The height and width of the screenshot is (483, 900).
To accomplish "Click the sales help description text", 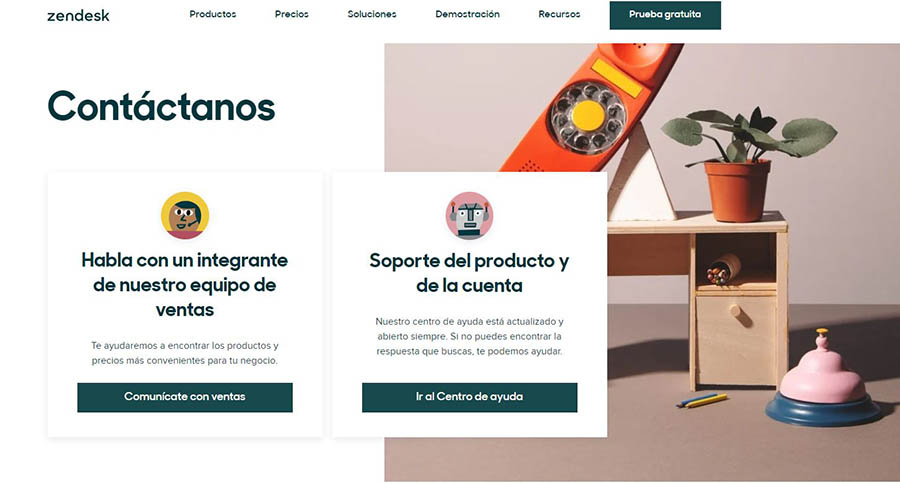I will [185, 353].
